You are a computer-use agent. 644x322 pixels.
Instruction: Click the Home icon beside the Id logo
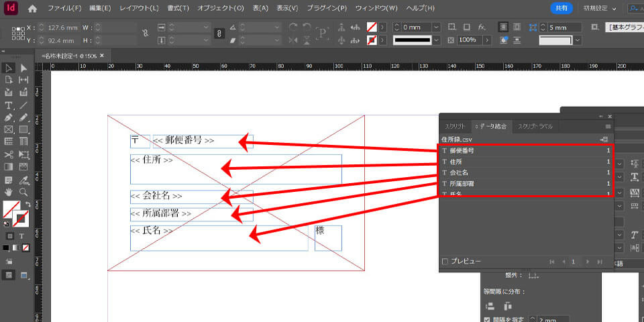coord(32,9)
